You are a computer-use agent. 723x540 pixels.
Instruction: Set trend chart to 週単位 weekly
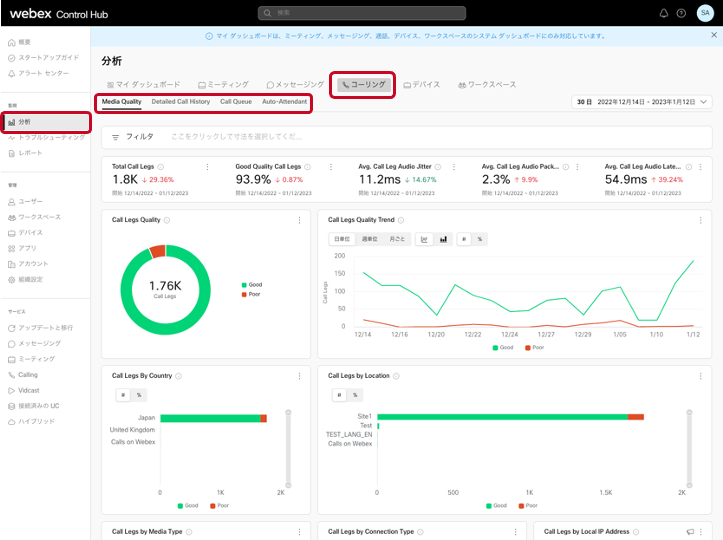coord(369,239)
